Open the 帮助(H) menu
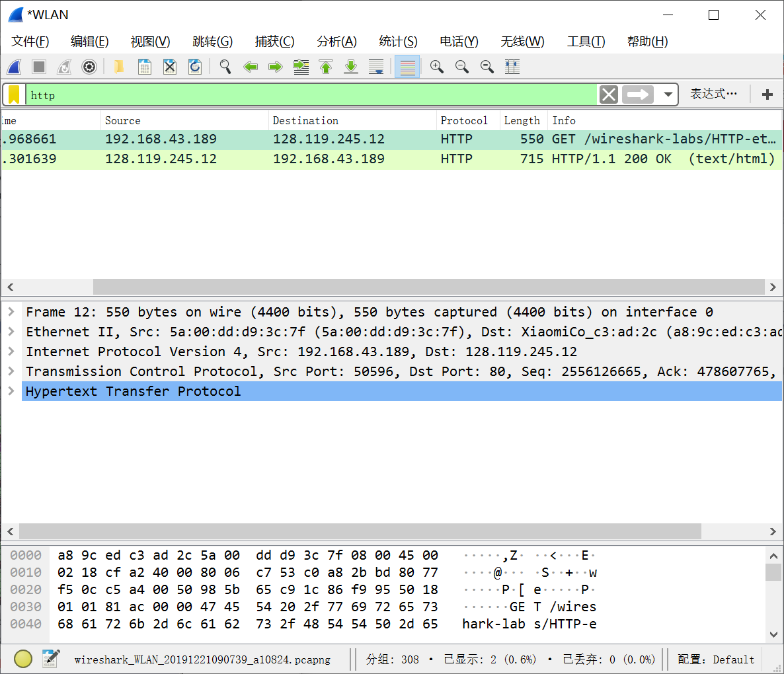The height and width of the screenshot is (674, 784). coord(648,42)
